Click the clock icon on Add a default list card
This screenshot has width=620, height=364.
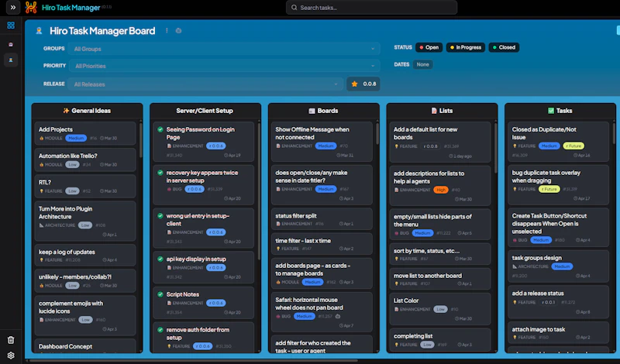click(x=451, y=156)
